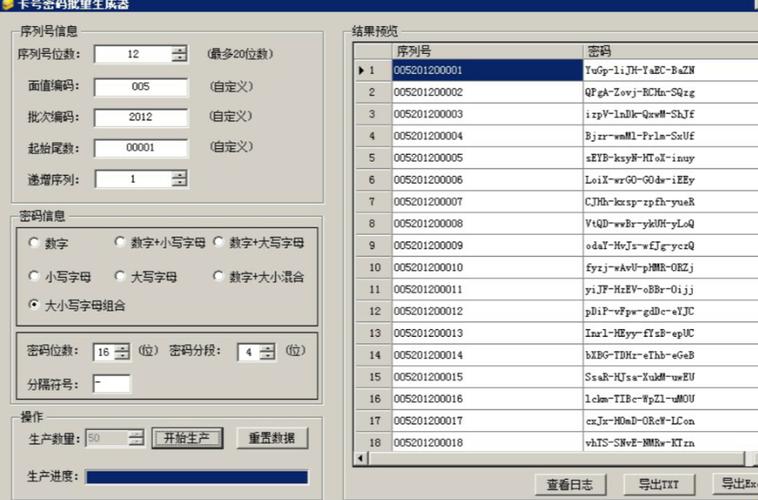Select serial cell 005201200008

487,223
